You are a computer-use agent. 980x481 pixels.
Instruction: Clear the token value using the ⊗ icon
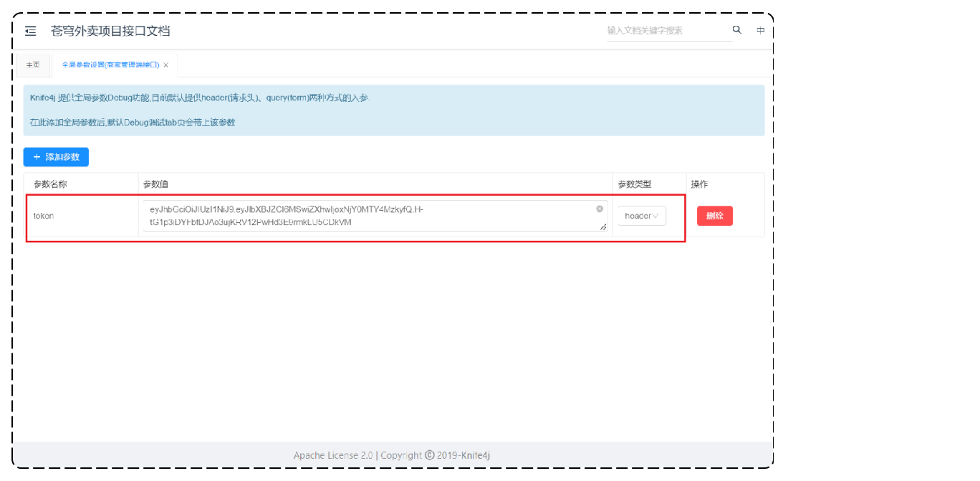600,209
